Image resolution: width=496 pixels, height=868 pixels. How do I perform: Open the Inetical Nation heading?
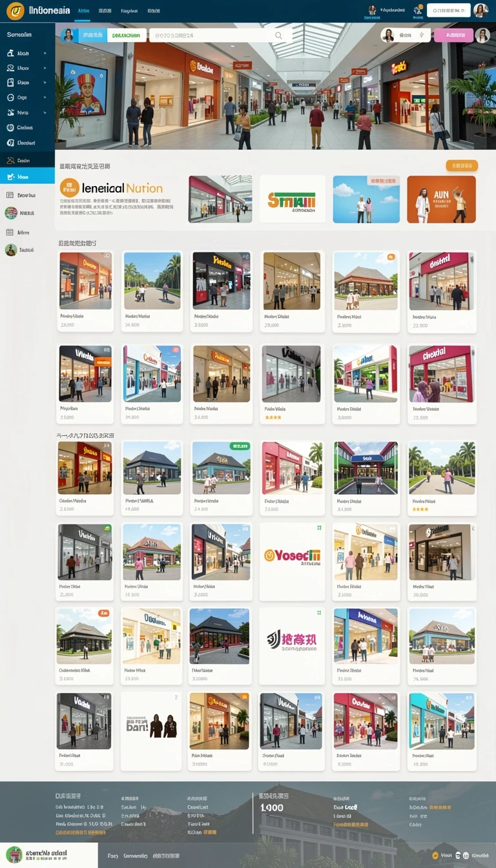point(122,189)
